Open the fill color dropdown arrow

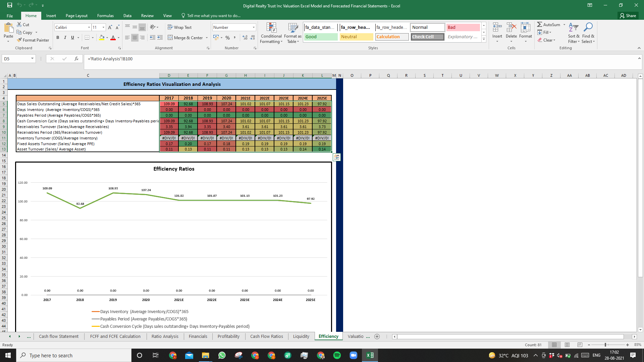tap(107, 38)
